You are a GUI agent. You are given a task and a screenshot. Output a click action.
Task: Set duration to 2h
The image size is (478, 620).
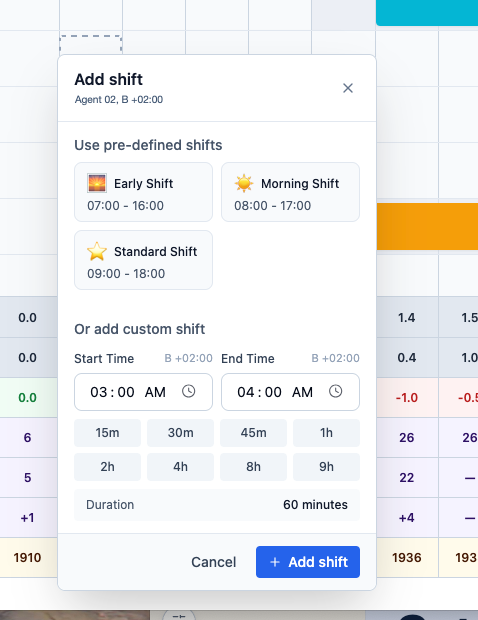pos(107,467)
